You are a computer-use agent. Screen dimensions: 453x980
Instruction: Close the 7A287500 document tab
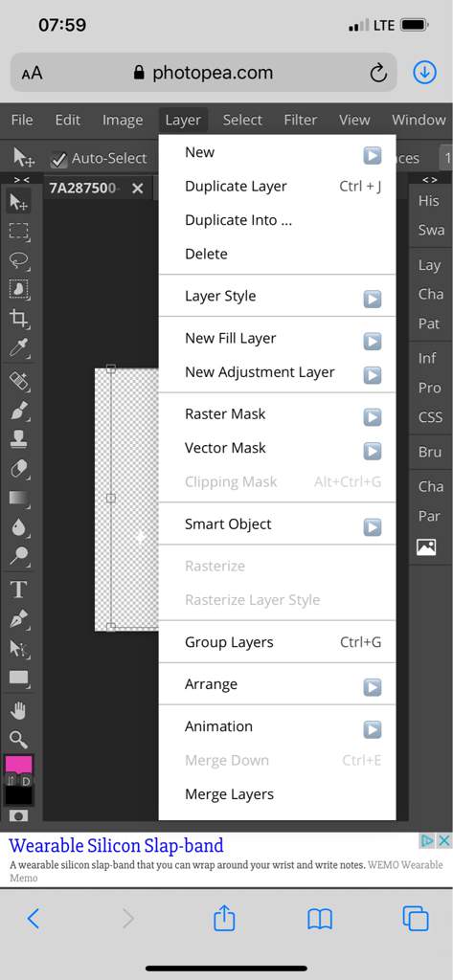(x=138, y=189)
